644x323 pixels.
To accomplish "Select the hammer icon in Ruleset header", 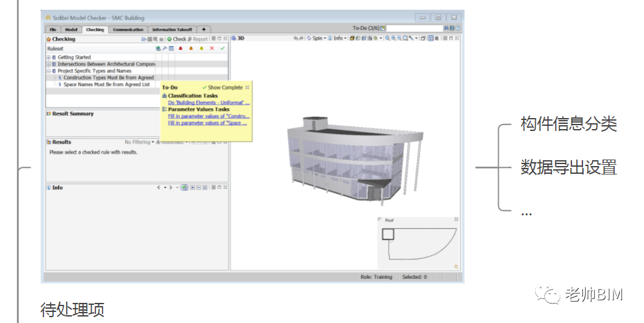I will pyautogui.click(x=165, y=48).
